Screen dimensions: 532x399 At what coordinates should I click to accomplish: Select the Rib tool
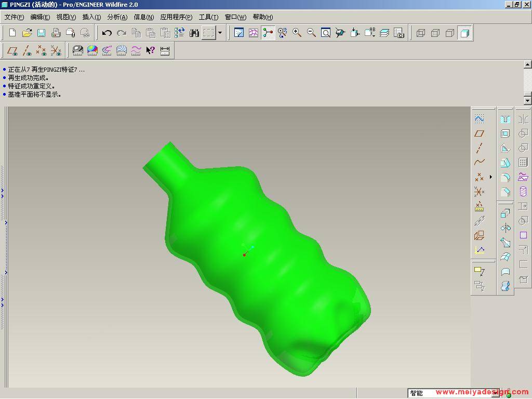tap(505, 148)
